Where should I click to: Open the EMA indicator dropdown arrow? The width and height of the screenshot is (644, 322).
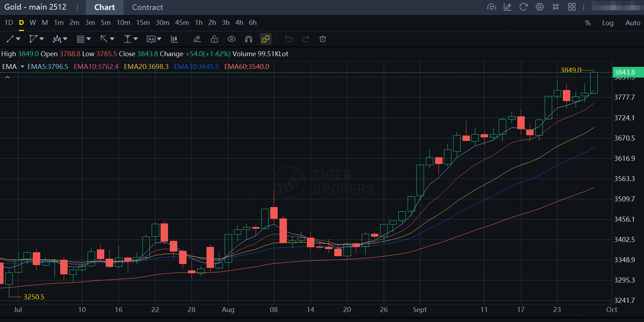(x=22, y=67)
